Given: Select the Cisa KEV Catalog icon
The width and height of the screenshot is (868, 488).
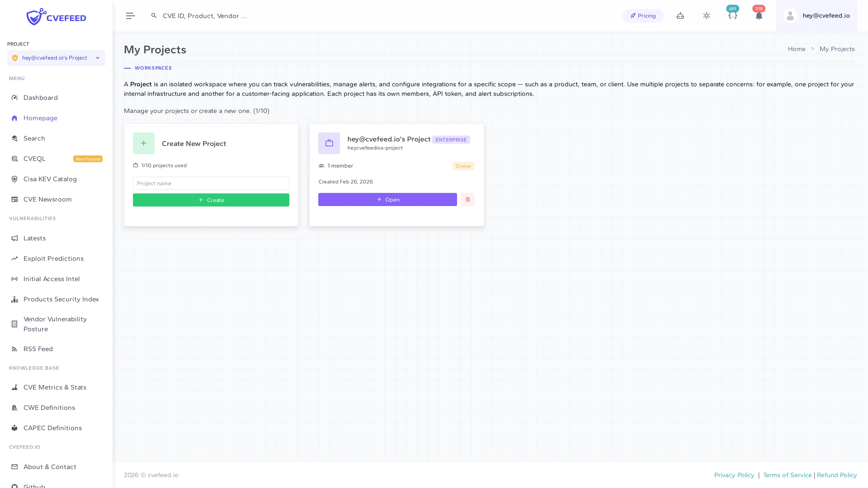Looking at the screenshot, I should click(x=14, y=179).
